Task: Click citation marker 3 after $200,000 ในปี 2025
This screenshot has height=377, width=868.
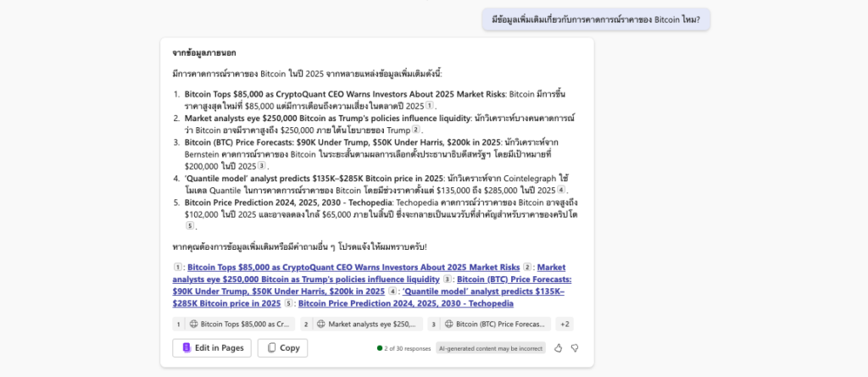Action: pos(262,165)
